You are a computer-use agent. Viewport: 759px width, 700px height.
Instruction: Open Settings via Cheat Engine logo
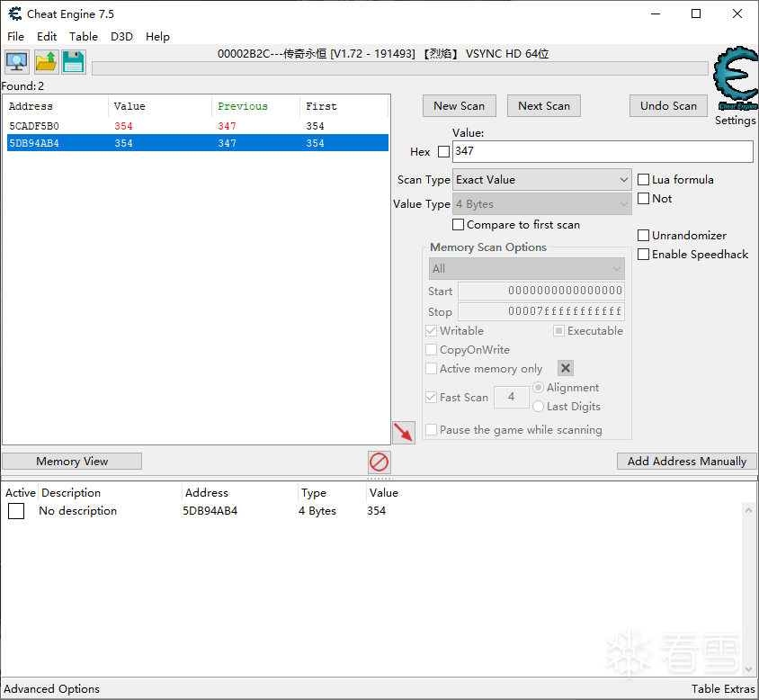736,80
